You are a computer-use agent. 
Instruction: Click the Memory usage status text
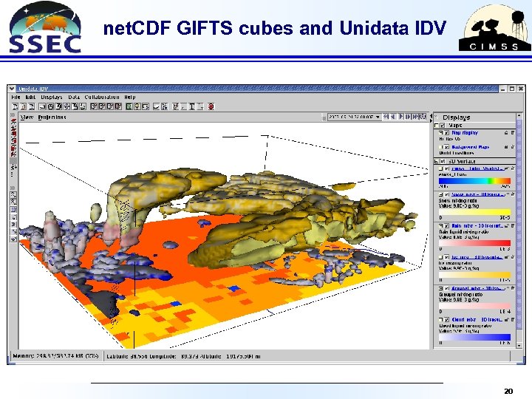[55, 356]
